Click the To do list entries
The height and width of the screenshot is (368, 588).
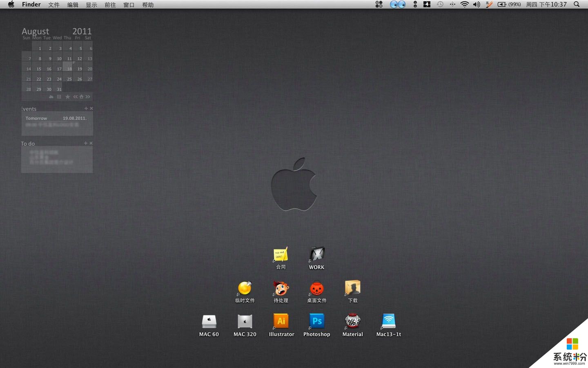click(x=51, y=157)
